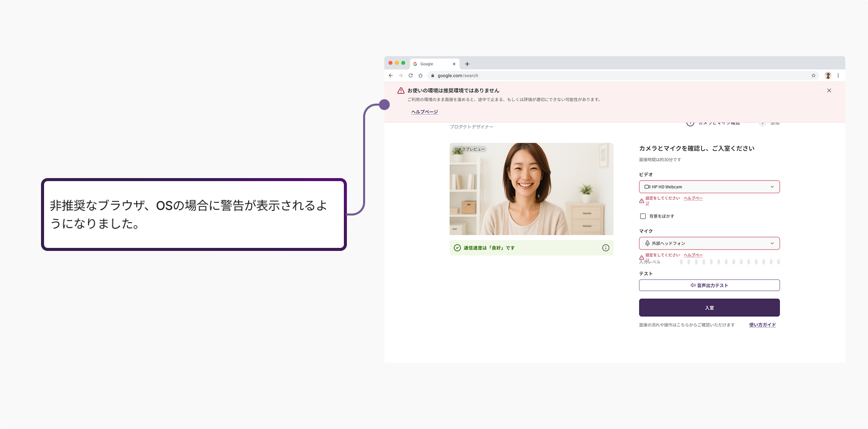Open the 使い方ガイド link
Image resolution: width=868 pixels, height=429 pixels.
762,325
